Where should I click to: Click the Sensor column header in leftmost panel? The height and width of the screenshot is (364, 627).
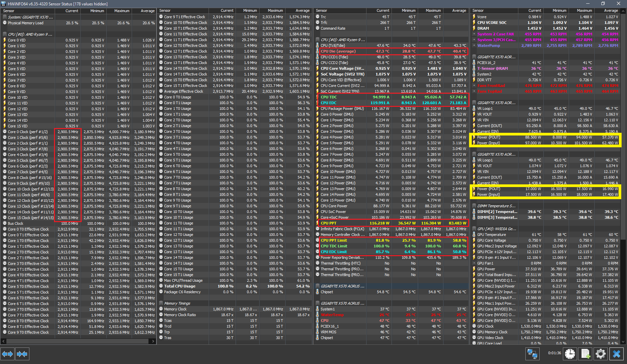28,11
